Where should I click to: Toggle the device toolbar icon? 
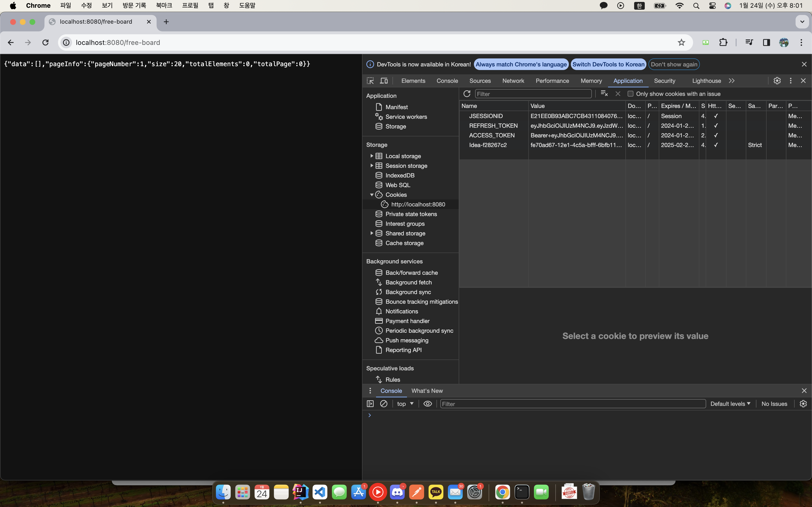[x=384, y=81]
